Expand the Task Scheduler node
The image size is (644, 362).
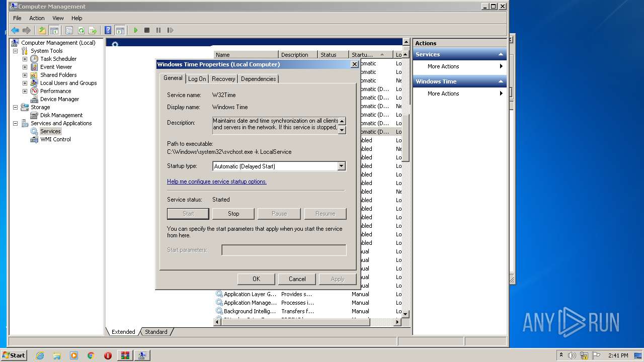pyautogui.click(x=25, y=59)
